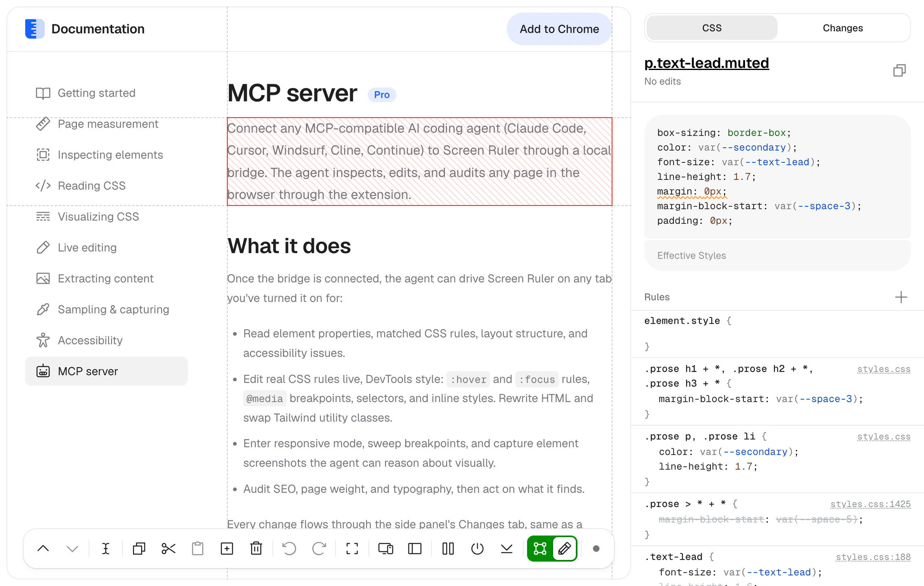Open the Reading CSS page
The image size is (924, 586).
(107, 186)
